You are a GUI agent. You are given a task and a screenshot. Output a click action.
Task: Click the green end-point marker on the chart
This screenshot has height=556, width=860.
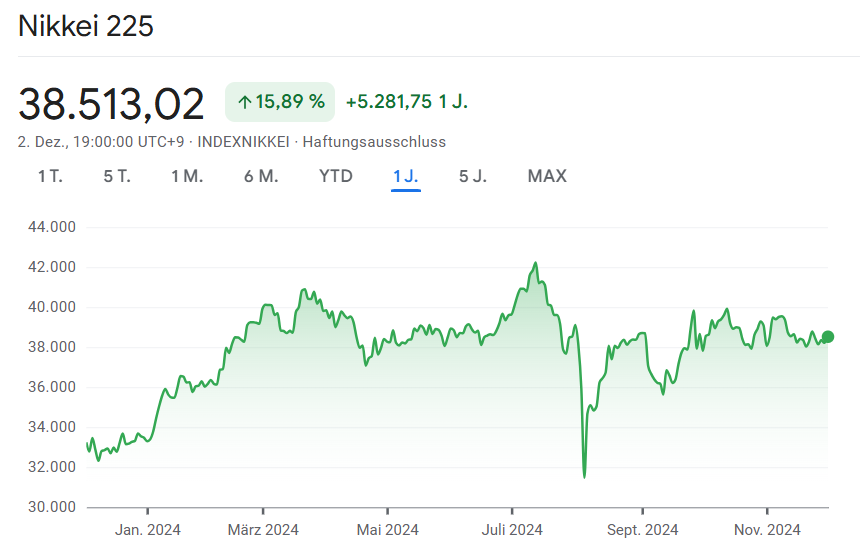pyautogui.click(x=828, y=337)
